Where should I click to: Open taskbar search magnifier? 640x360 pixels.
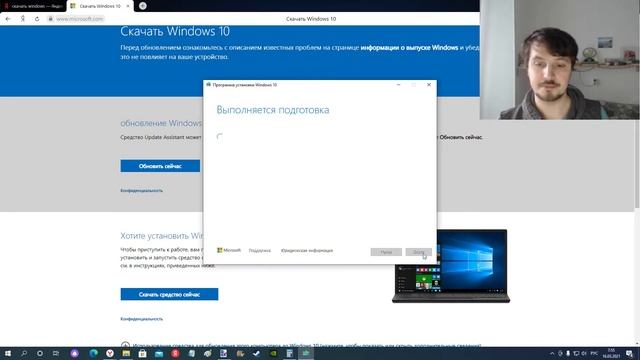(x=24, y=353)
